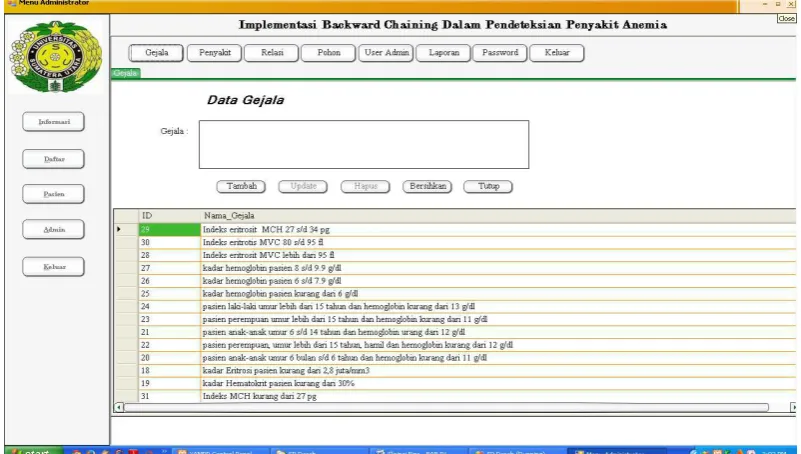Open Informasi from the sidebar
801x454 pixels.
(x=54, y=122)
